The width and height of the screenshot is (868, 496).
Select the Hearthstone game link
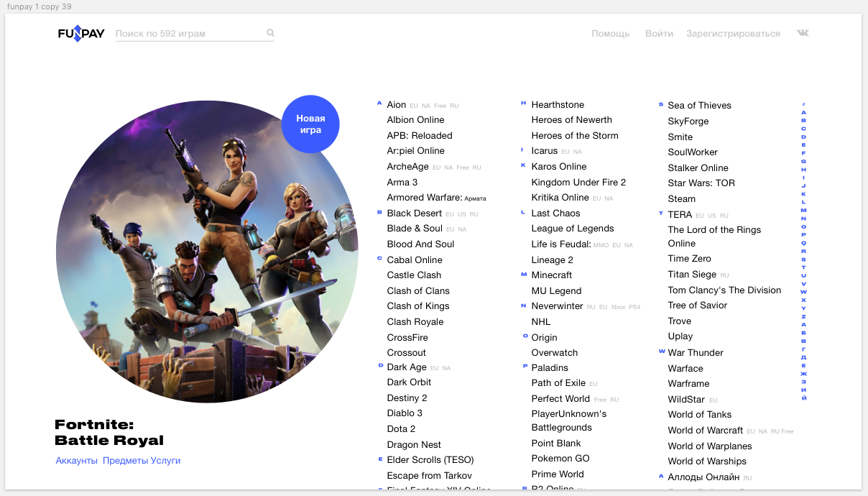558,105
